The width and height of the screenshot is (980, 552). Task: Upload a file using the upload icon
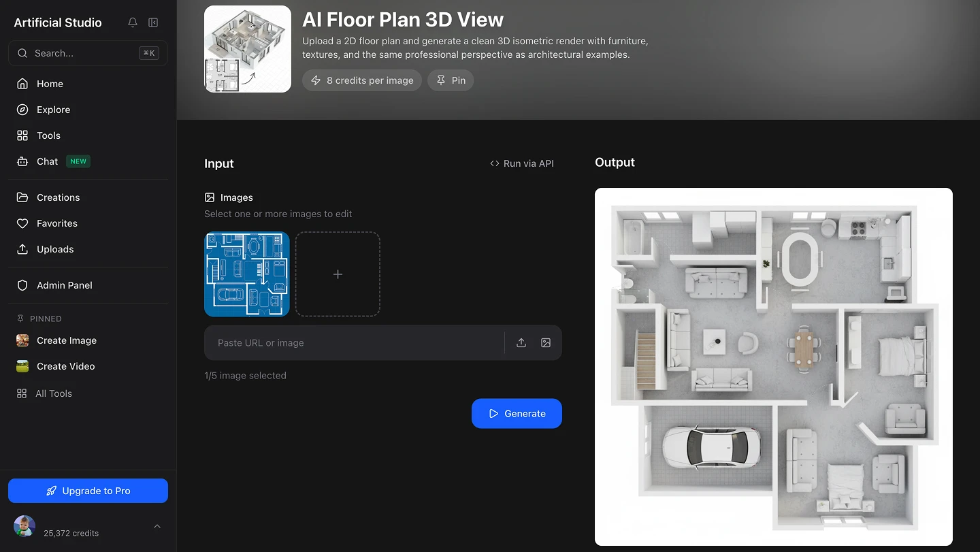click(x=521, y=342)
